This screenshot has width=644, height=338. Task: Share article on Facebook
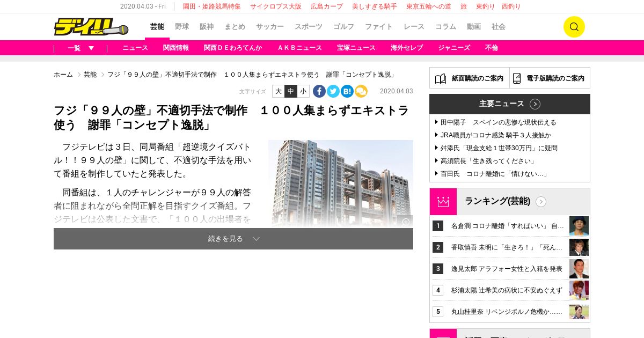(319, 91)
